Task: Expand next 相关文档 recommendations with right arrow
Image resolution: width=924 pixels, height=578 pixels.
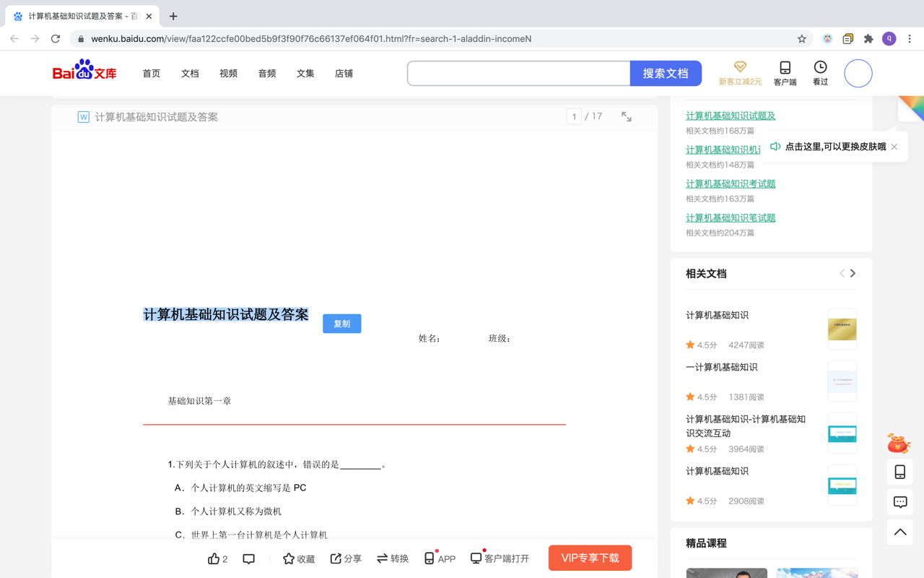Action: coord(854,273)
